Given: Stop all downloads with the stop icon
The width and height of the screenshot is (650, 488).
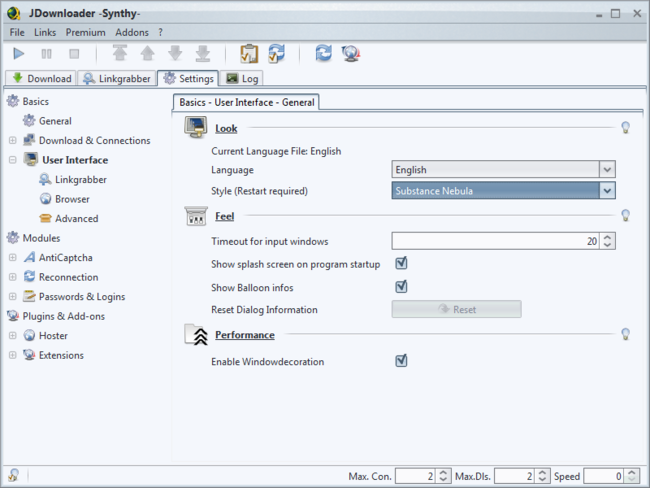Looking at the screenshot, I should tap(74, 53).
